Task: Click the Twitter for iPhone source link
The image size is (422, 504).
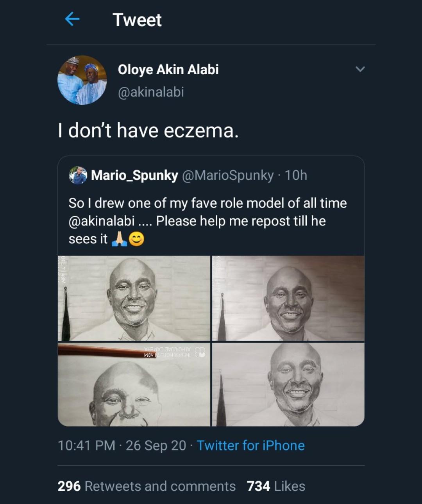Action: [x=250, y=445]
